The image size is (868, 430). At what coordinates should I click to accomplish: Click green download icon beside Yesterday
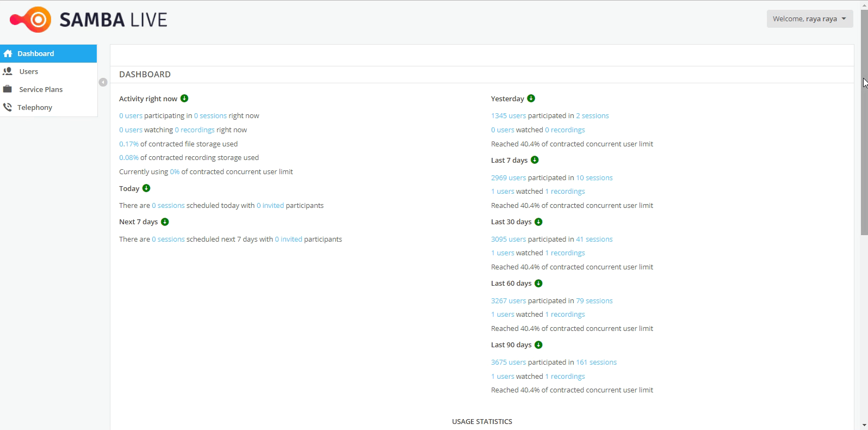click(531, 99)
